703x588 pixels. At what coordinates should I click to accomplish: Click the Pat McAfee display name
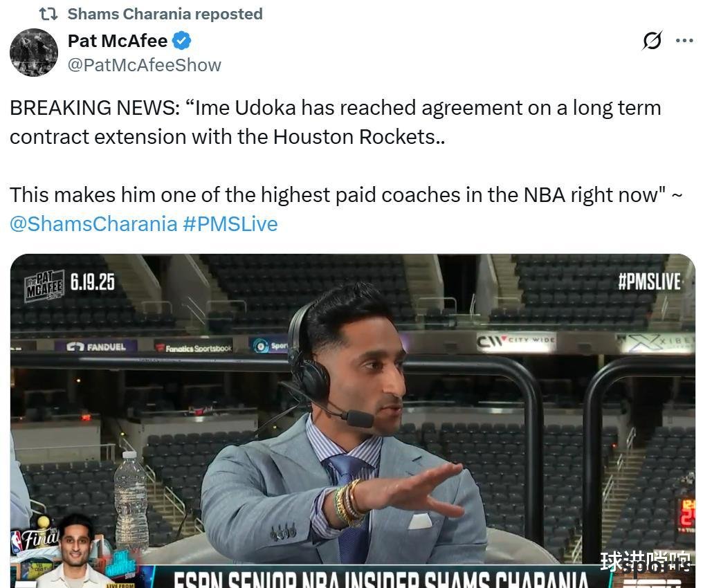118,41
